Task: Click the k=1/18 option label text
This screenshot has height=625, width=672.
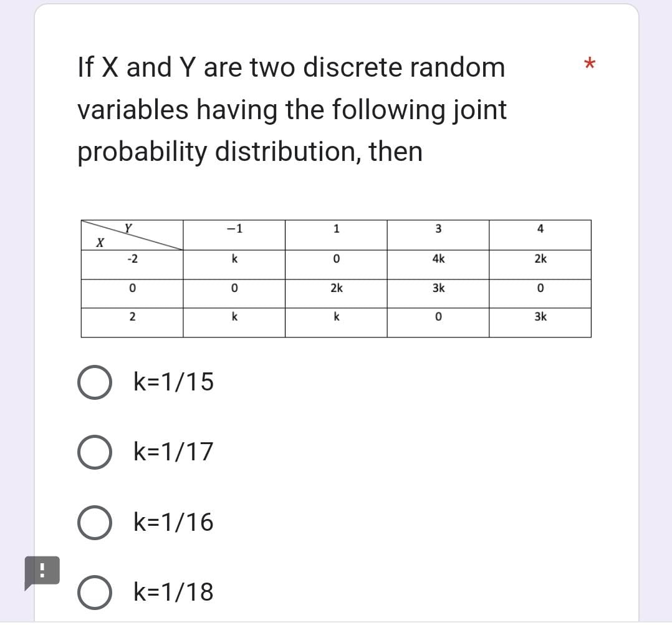Action: (173, 593)
